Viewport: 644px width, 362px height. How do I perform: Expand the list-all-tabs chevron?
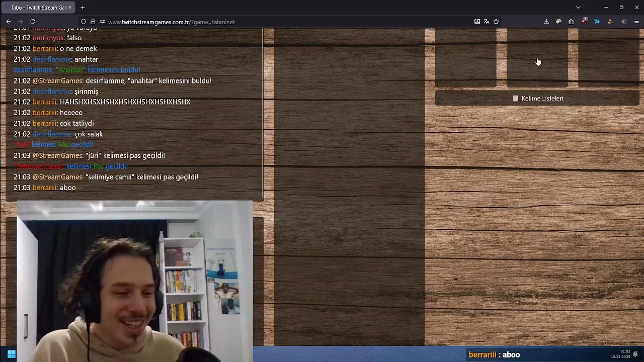coord(578,8)
